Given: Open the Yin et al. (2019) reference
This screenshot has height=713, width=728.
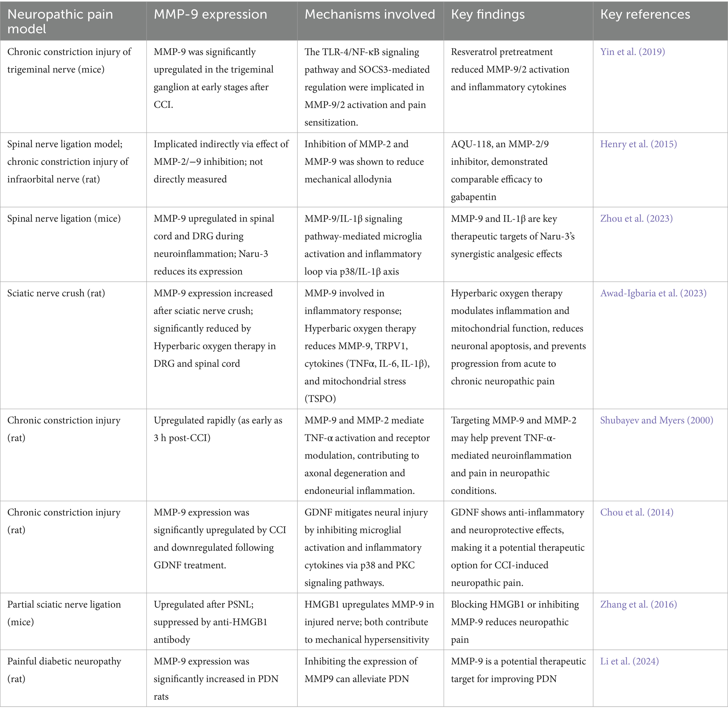Looking at the screenshot, I should point(632,52).
